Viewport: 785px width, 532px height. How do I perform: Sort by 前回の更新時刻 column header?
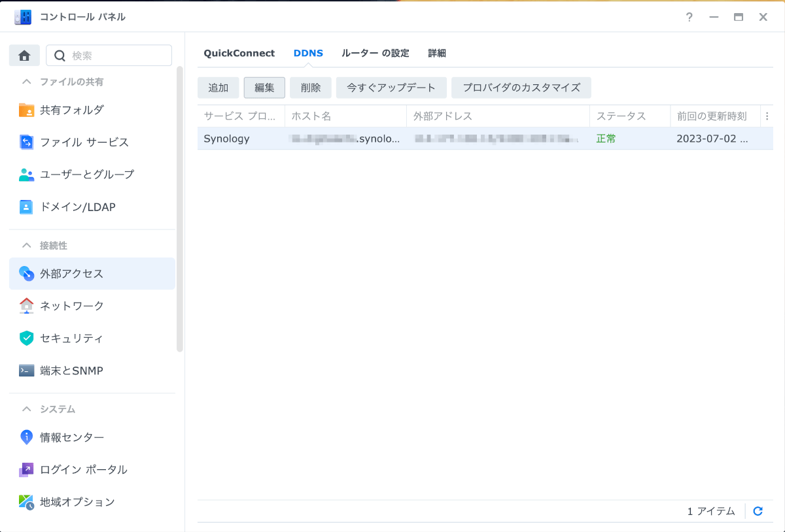click(x=715, y=116)
